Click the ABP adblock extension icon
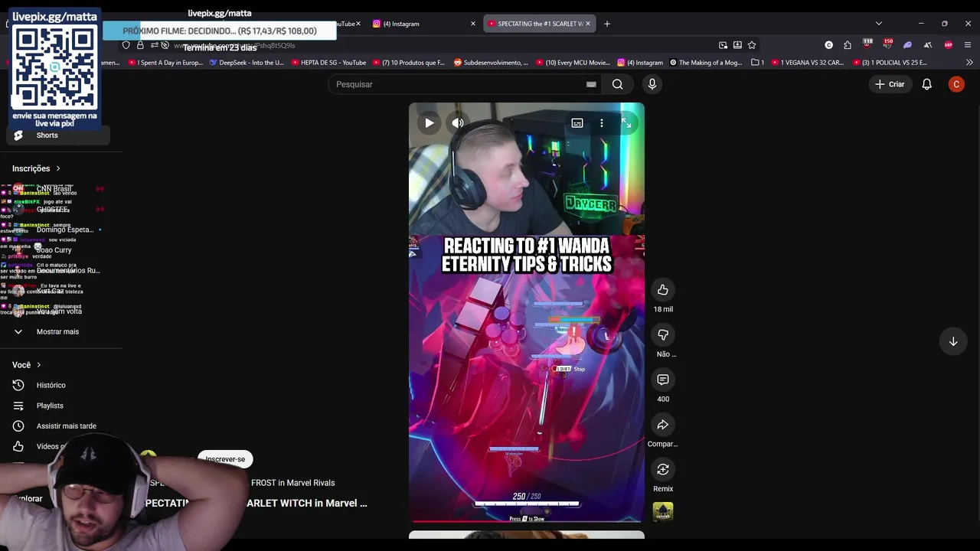Viewport: 980px width, 551px height. tap(949, 45)
